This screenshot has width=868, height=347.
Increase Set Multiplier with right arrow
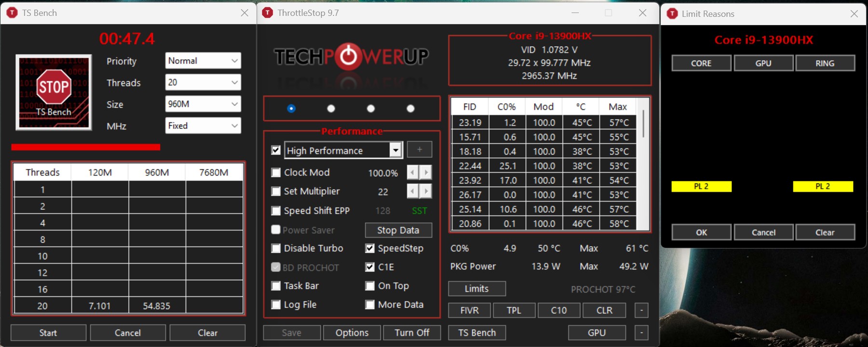[x=426, y=192]
